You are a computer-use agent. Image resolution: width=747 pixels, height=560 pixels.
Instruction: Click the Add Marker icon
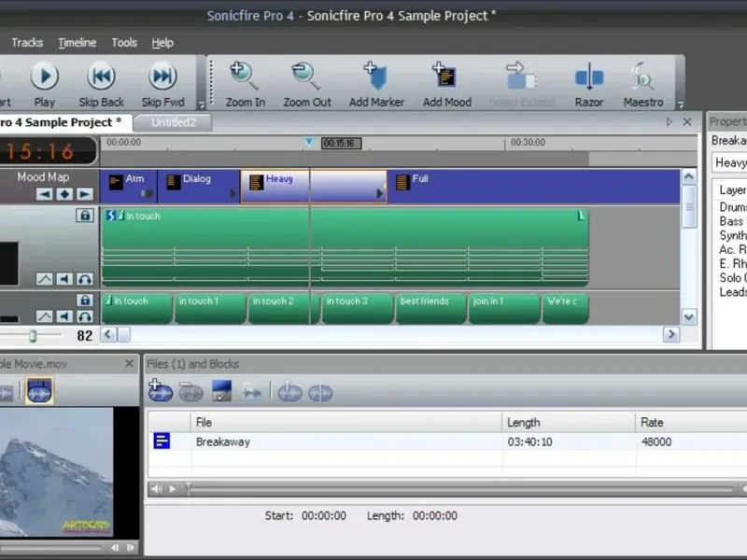(x=376, y=78)
